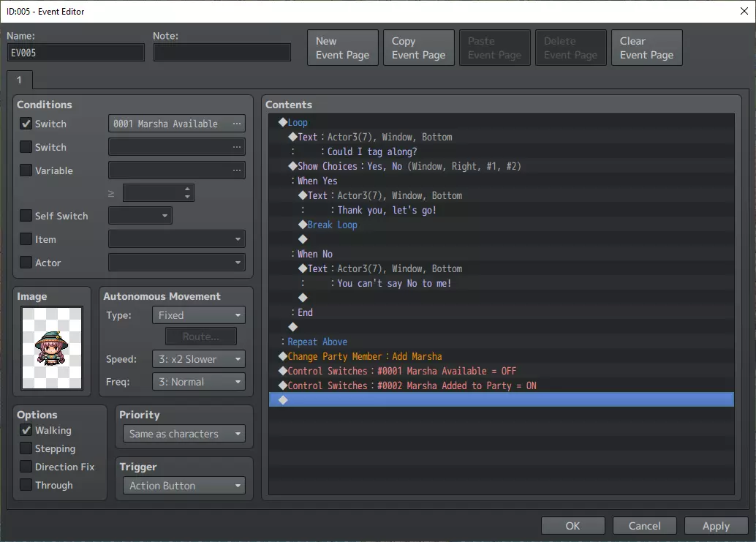The width and height of the screenshot is (756, 542).
Task: Click the Marsha character sprite image
Action: (51, 348)
